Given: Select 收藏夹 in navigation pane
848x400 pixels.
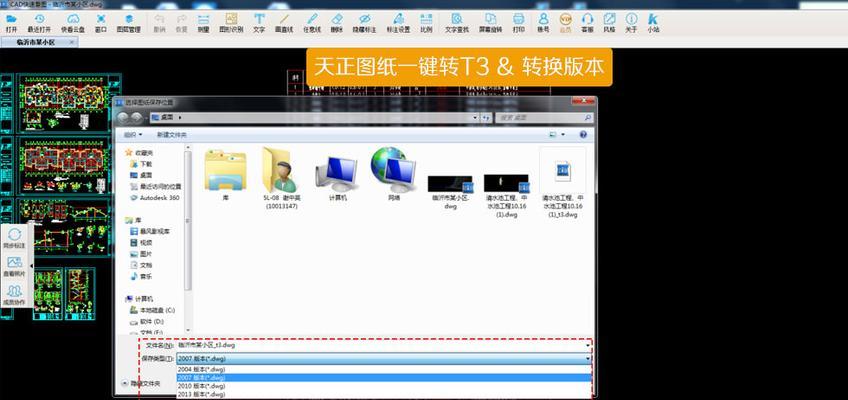Looking at the screenshot, I should click(x=140, y=153).
